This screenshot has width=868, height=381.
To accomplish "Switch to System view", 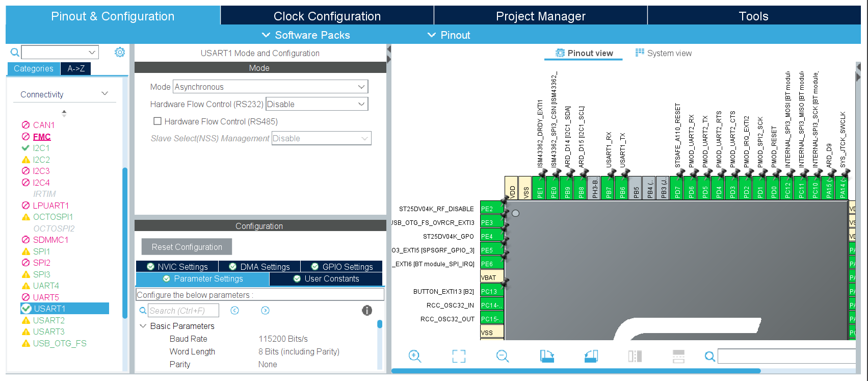I will point(664,53).
